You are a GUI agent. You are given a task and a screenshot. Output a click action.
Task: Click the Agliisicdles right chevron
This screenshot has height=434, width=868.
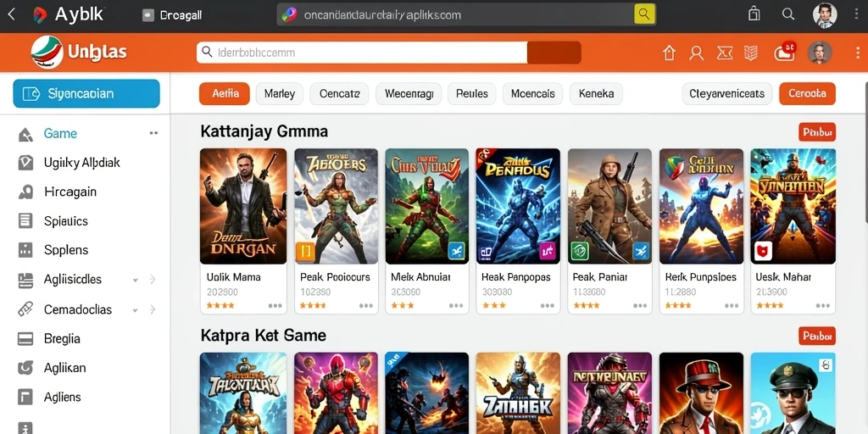(153, 280)
